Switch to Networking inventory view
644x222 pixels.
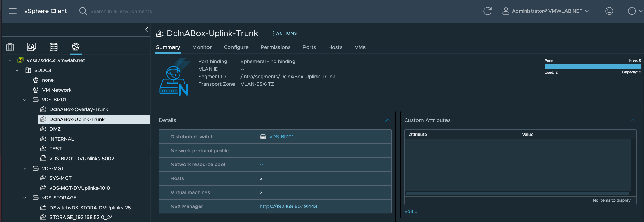(x=75, y=47)
